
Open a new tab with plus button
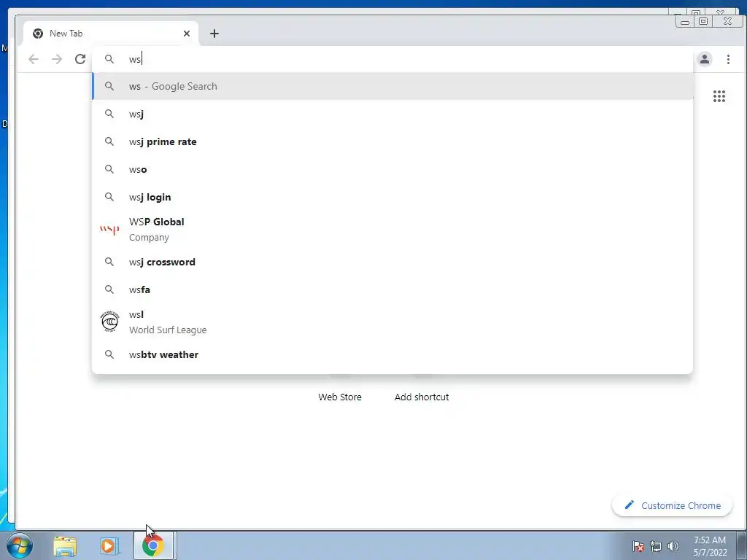(214, 34)
